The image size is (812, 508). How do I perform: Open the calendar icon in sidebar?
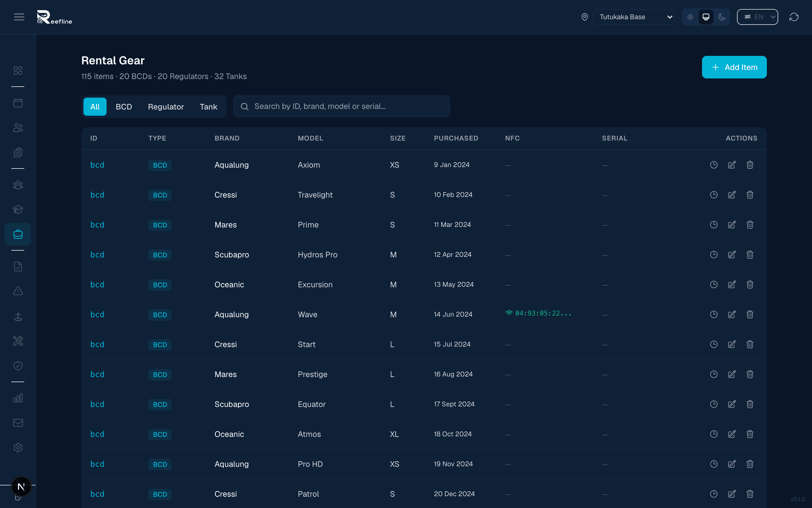point(18,103)
